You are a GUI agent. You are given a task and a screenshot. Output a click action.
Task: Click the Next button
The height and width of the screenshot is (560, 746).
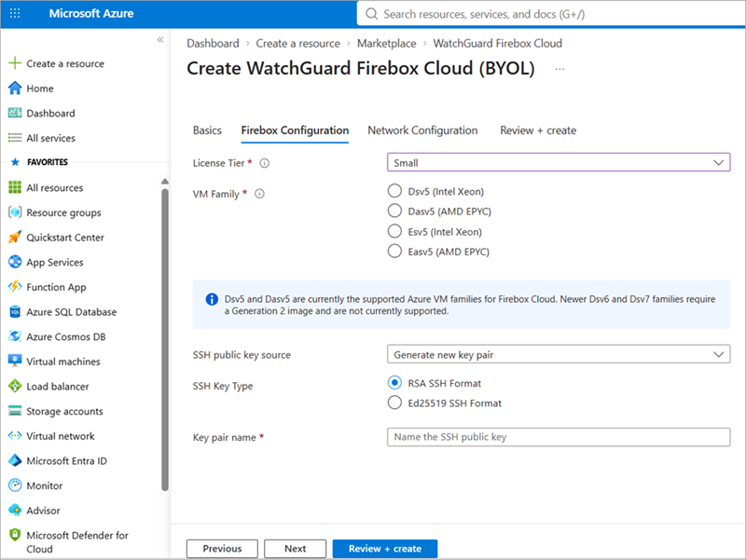pyautogui.click(x=295, y=549)
